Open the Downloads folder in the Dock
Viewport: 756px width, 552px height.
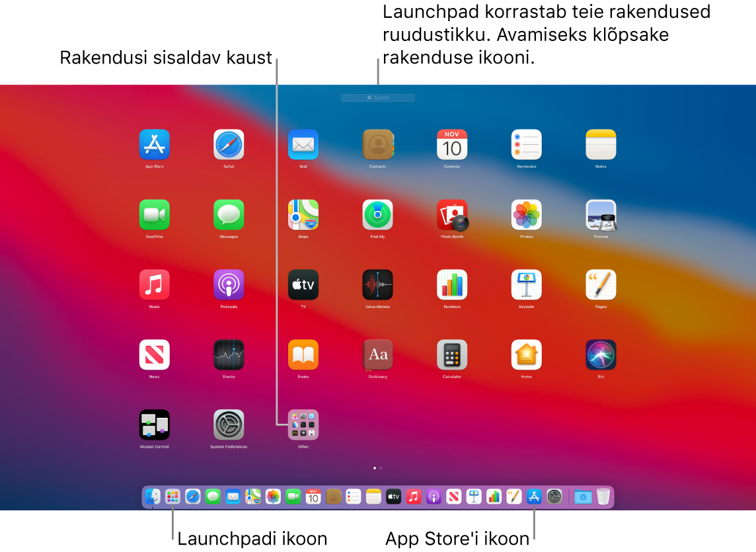pos(583,496)
